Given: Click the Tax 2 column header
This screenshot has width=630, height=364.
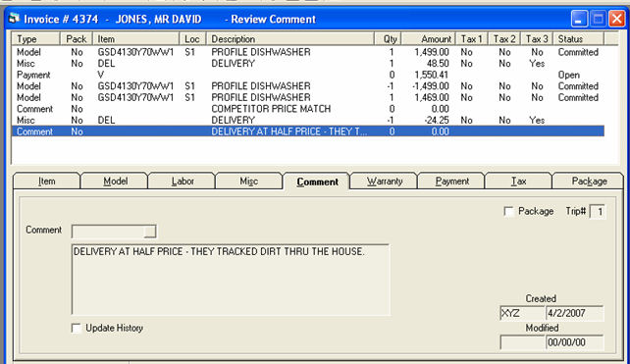Looking at the screenshot, I should coord(504,39).
